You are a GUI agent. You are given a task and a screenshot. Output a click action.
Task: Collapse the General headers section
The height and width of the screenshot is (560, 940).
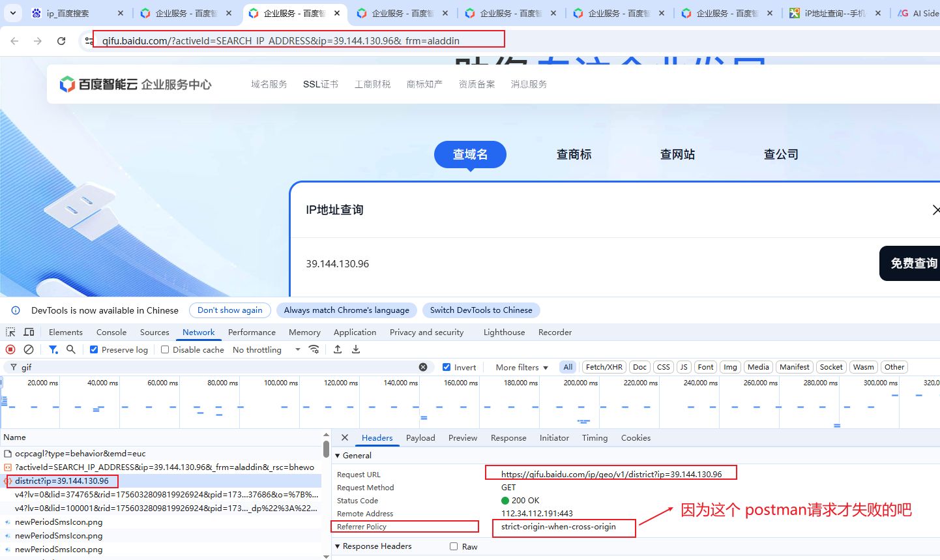tap(338, 456)
